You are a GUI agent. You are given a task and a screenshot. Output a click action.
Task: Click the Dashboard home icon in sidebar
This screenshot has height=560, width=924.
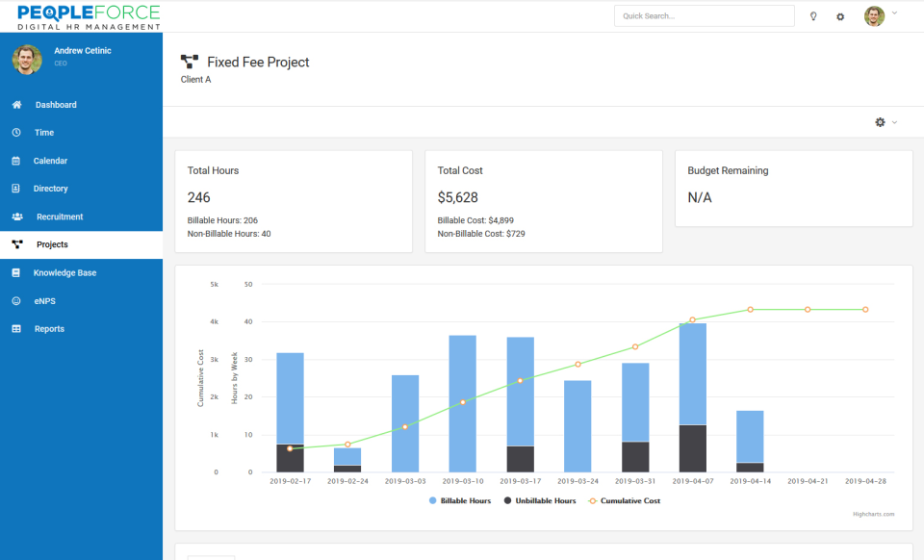pyautogui.click(x=16, y=105)
